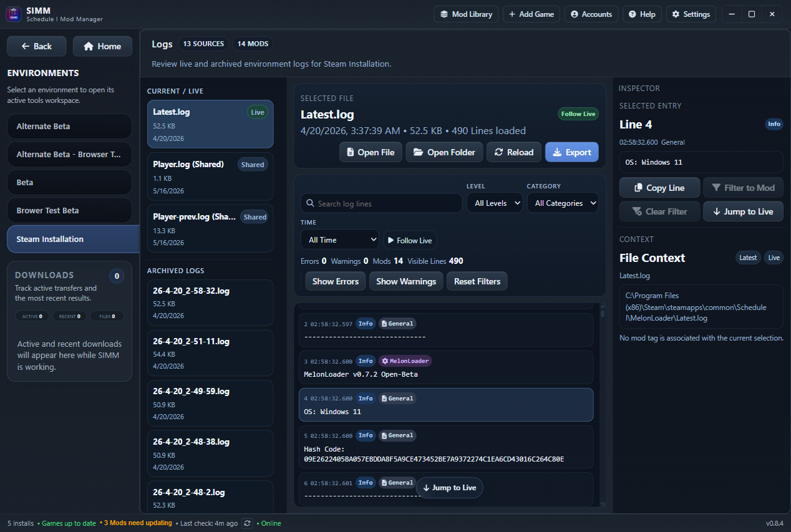Click the ACTIVE 0 downloads pill
The width and height of the screenshot is (791, 532).
point(32,316)
